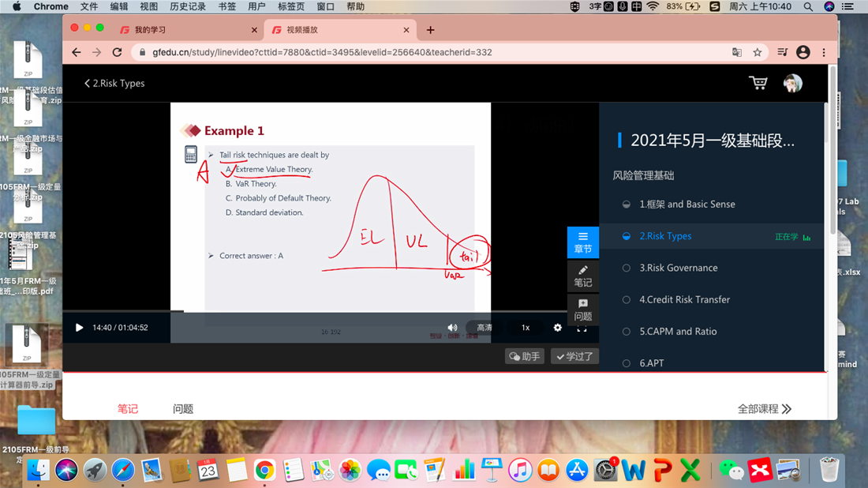
Task: Open Chrome media control icon
Action: [782, 52]
